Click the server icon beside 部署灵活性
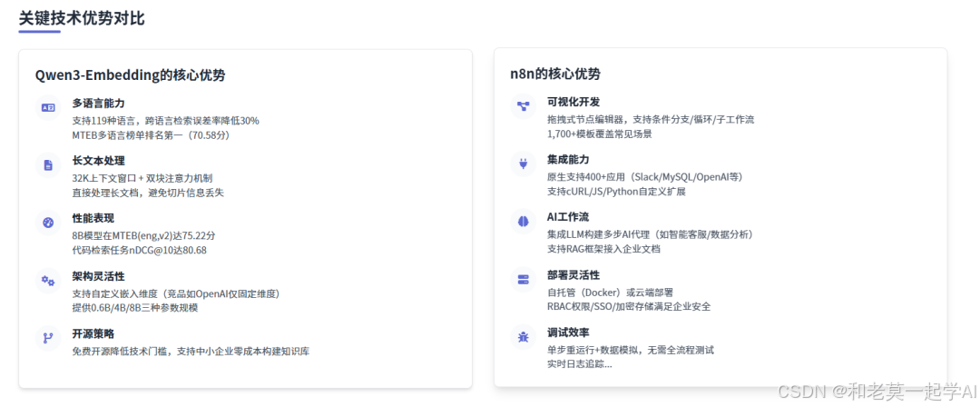Image resolution: width=980 pixels, height=407 pixels. [x=524, y=279]
